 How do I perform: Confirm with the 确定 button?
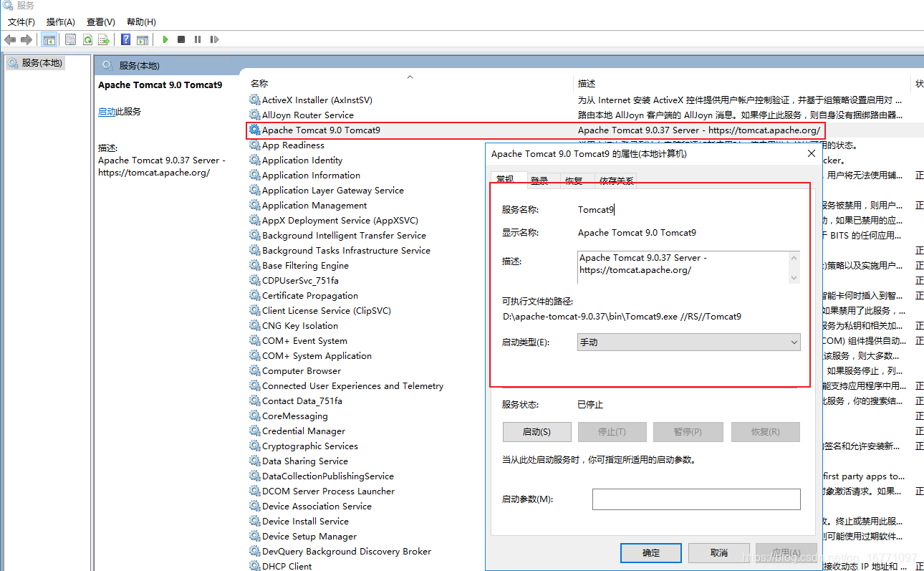[651, 552]
